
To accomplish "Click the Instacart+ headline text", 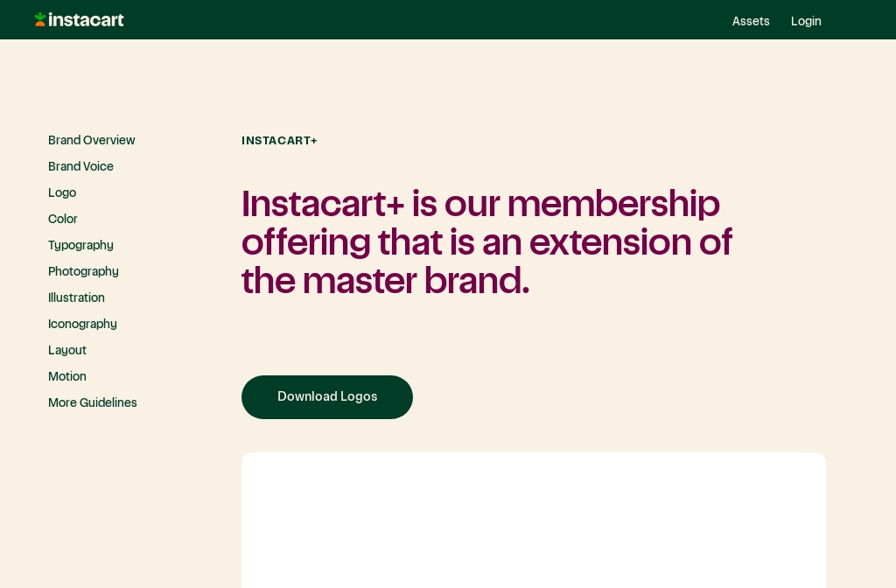I will [486, 242].
